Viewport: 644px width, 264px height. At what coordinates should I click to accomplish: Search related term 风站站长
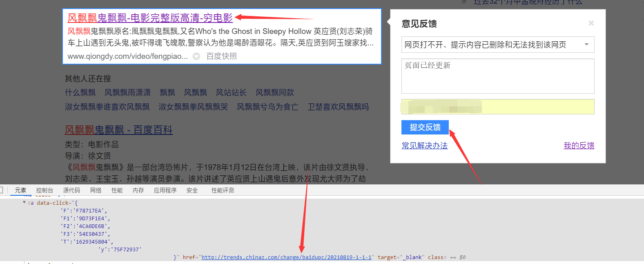tap(231, 93)
